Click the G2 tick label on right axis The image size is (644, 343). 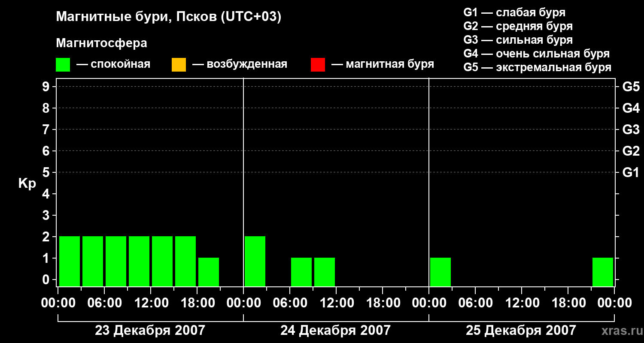pyautogui.click(x=631, y=151)
